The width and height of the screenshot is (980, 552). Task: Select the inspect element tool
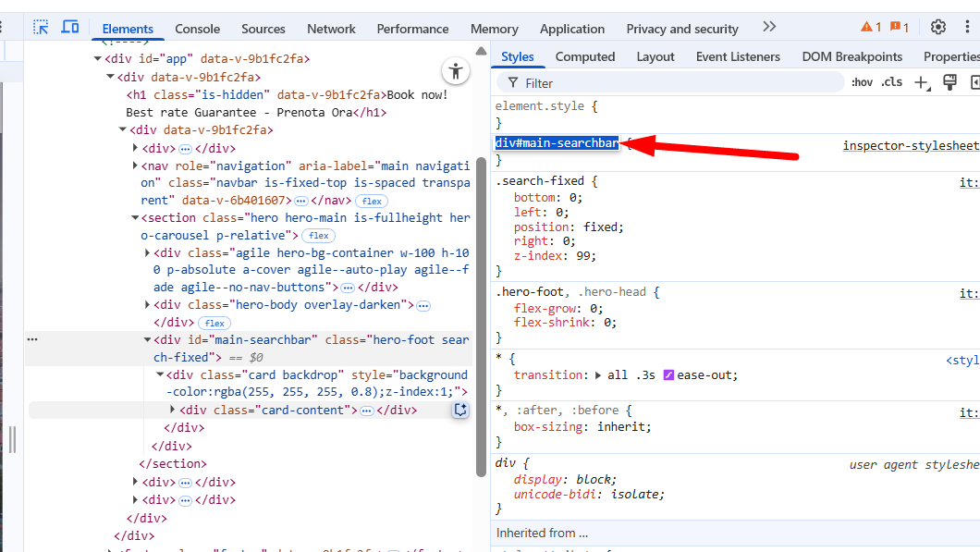(x=41, y=28)
